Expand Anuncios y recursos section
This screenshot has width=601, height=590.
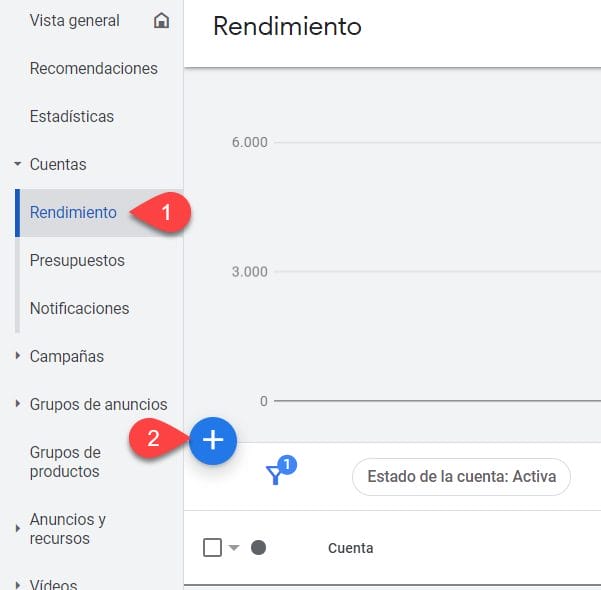18,529
